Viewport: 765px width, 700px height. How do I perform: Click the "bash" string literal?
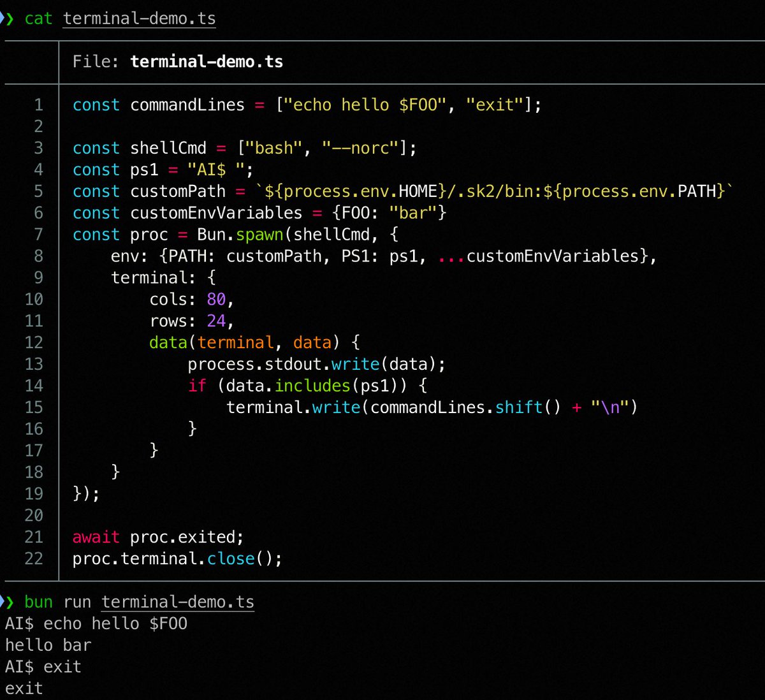click(x=274, y=148)
